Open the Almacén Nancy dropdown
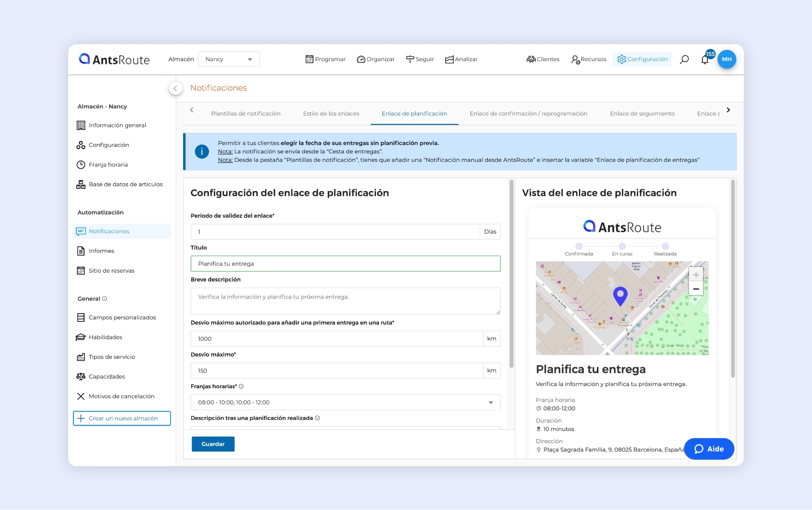 point(229,59)
